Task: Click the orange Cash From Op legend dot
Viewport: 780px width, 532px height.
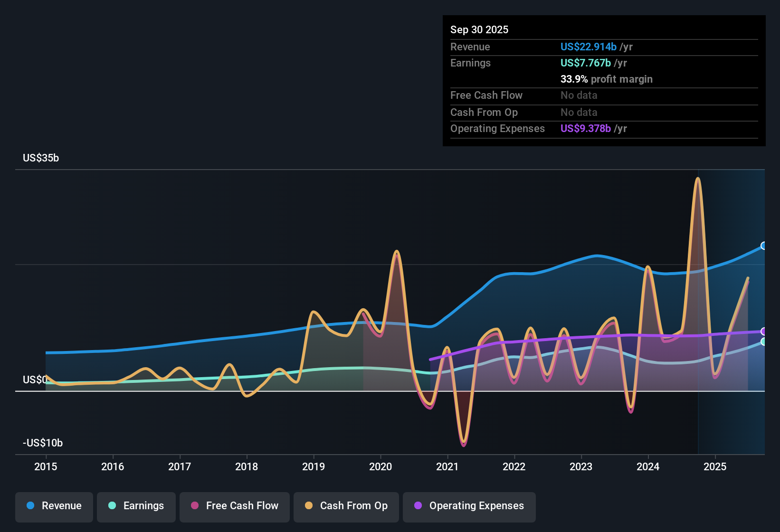Action: pos(308,506)
